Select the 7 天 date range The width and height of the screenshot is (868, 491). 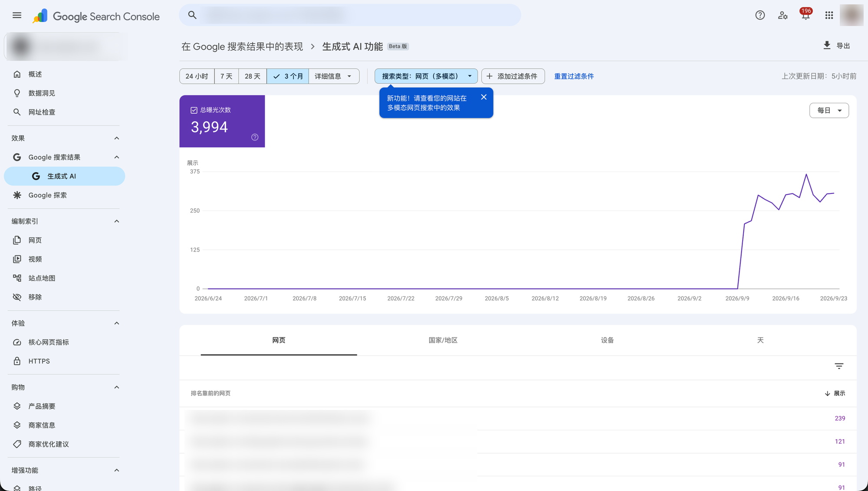(227, 76)
